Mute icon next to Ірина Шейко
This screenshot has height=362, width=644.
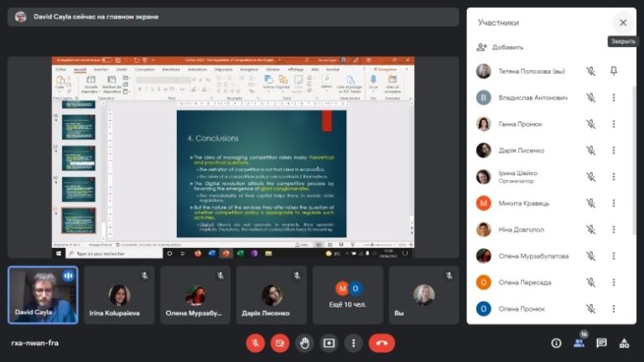coord(590,177)
